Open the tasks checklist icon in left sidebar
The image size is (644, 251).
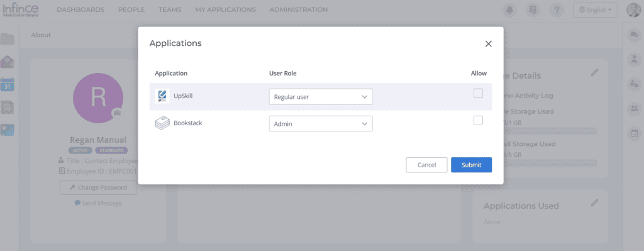pyautogui.click(x=8, y=107)
